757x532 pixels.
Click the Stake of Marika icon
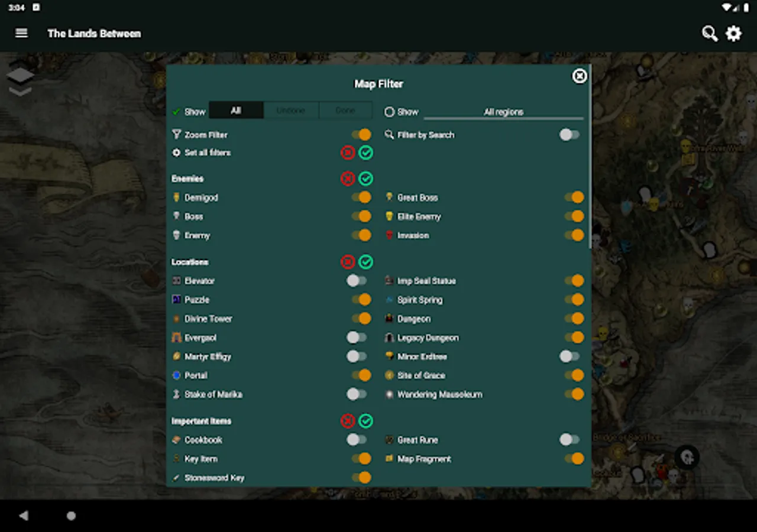coord(176,394)
